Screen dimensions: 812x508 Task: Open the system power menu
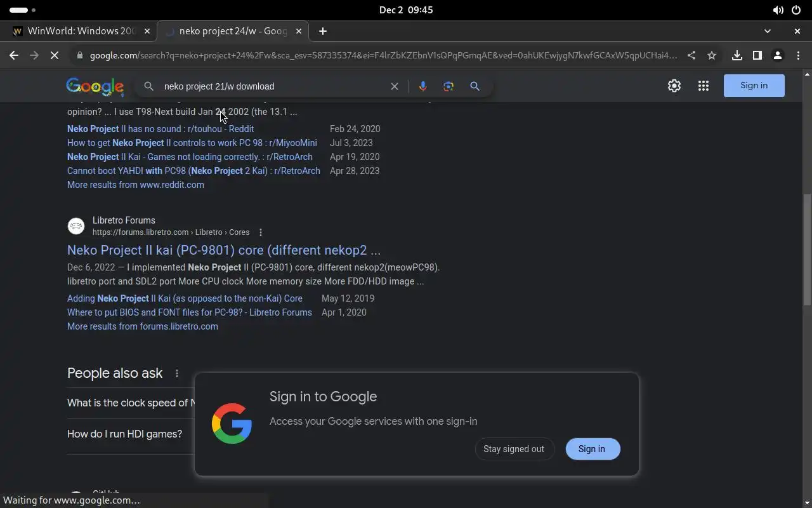(796, 10)
